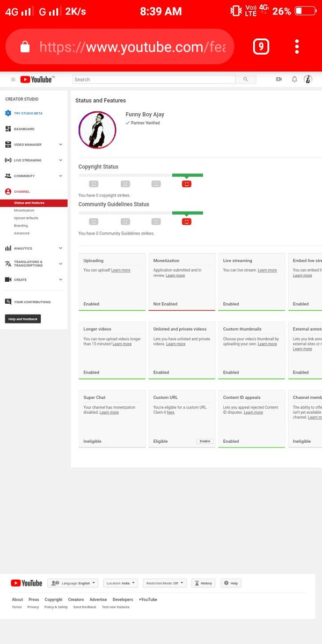Click the Dashboard icon in sidebar
This screenshot has height=644, width=322.
[x=8, y=129]
